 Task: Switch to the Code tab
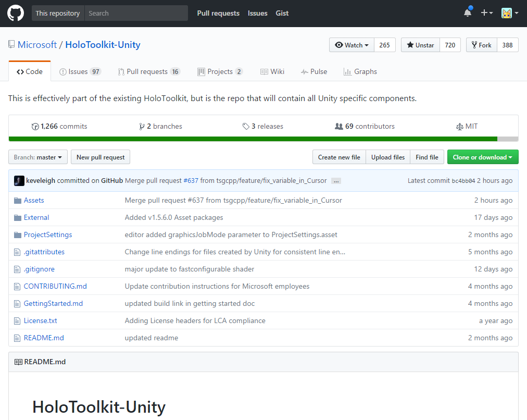point(30,71)
